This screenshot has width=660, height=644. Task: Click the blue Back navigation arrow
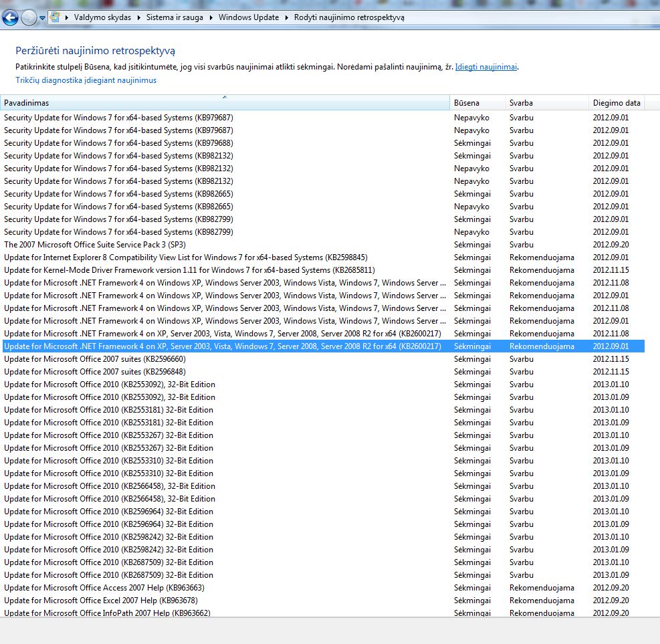coord(10,18)
